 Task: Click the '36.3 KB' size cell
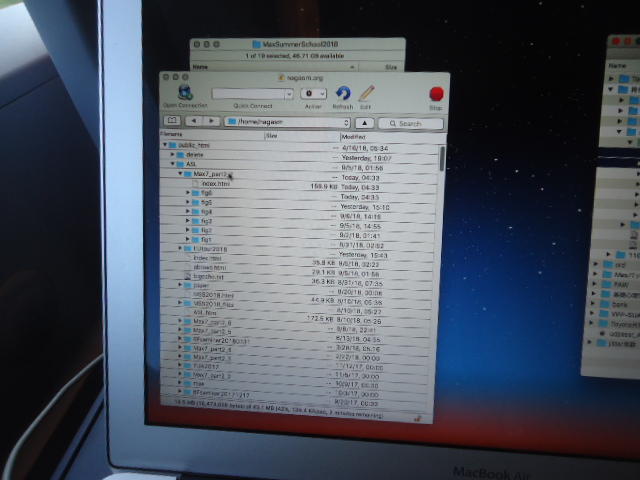coord(323,282)
